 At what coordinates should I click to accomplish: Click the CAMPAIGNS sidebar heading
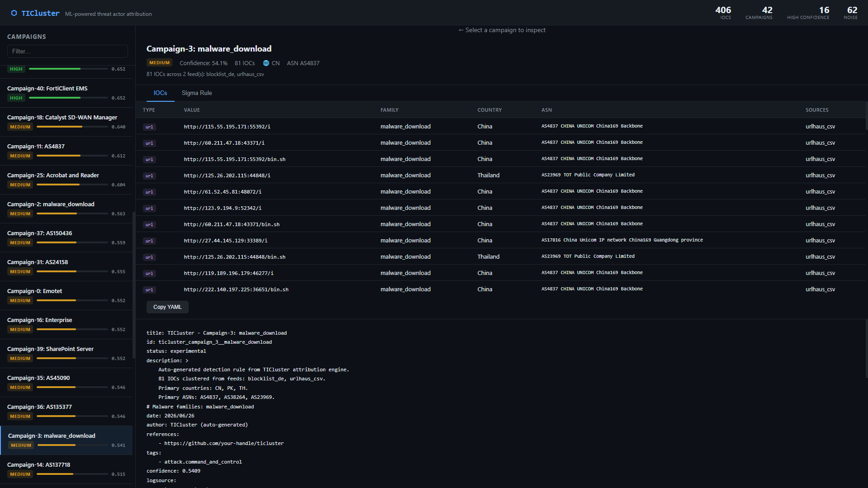click(x=27, y=37)
